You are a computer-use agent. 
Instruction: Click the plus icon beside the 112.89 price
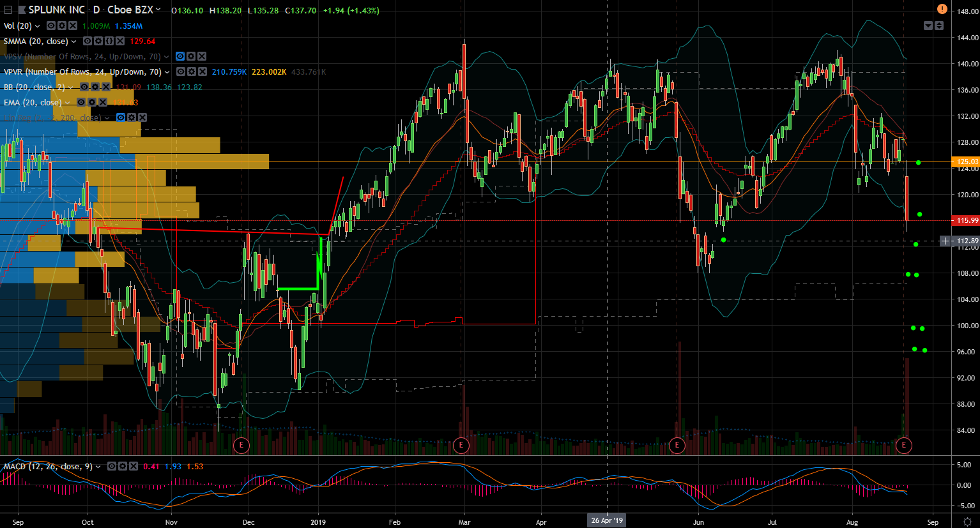[x=945, y=241]
